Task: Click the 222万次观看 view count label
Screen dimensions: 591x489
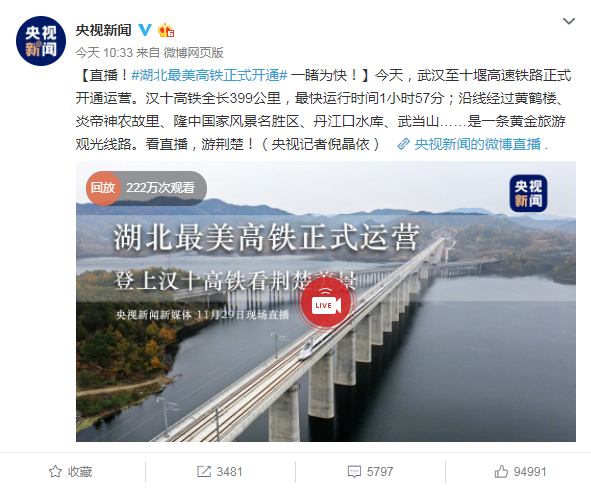Action: [161, 188]
